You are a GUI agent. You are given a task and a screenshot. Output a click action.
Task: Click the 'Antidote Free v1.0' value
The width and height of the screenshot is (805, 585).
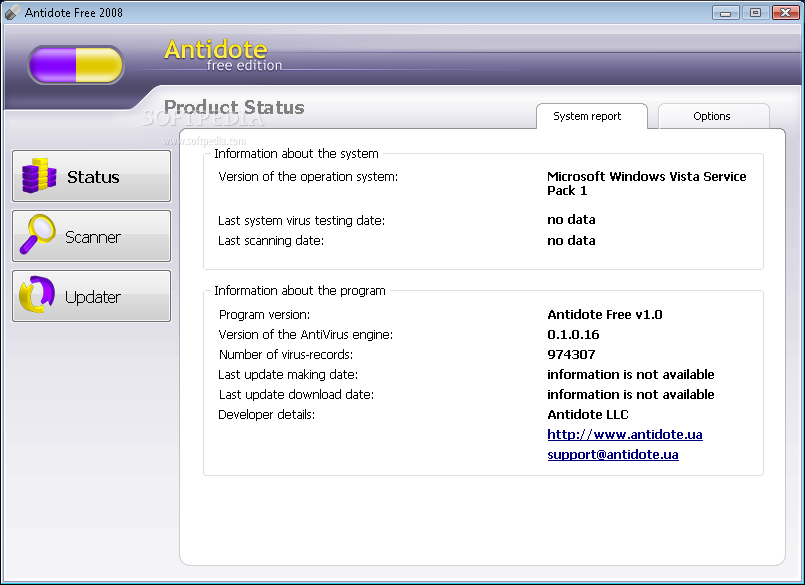(x=605, y=315)
